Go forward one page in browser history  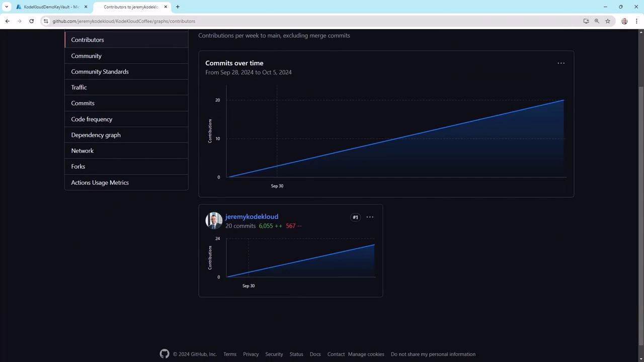[19, 21]
